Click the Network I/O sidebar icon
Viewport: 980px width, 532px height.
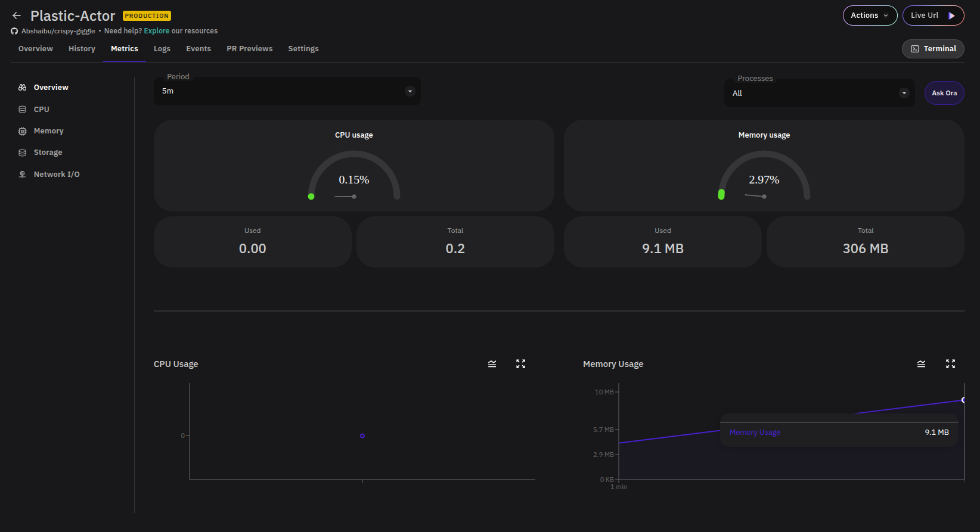(x=22, y=175)
